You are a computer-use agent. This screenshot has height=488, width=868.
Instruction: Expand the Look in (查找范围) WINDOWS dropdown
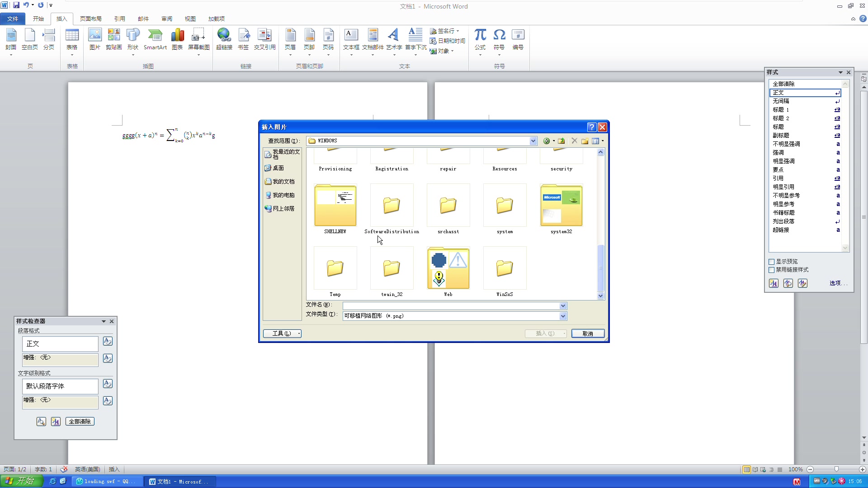point(533,141)
